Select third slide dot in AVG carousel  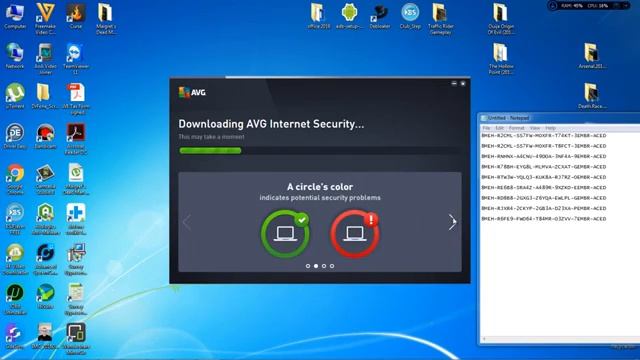tap(324, 266)
